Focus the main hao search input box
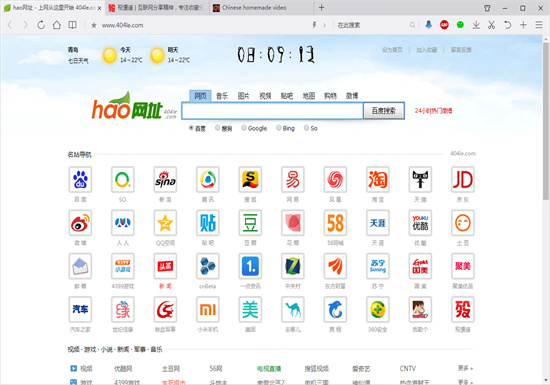 (x=272, y=111)
